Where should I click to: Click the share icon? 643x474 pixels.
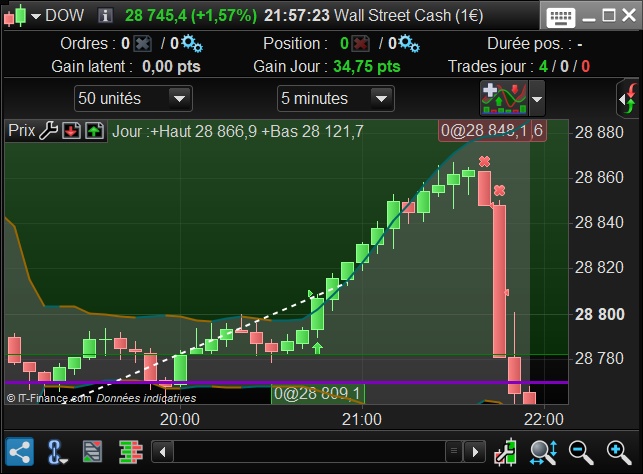click(x=19, y=451)
